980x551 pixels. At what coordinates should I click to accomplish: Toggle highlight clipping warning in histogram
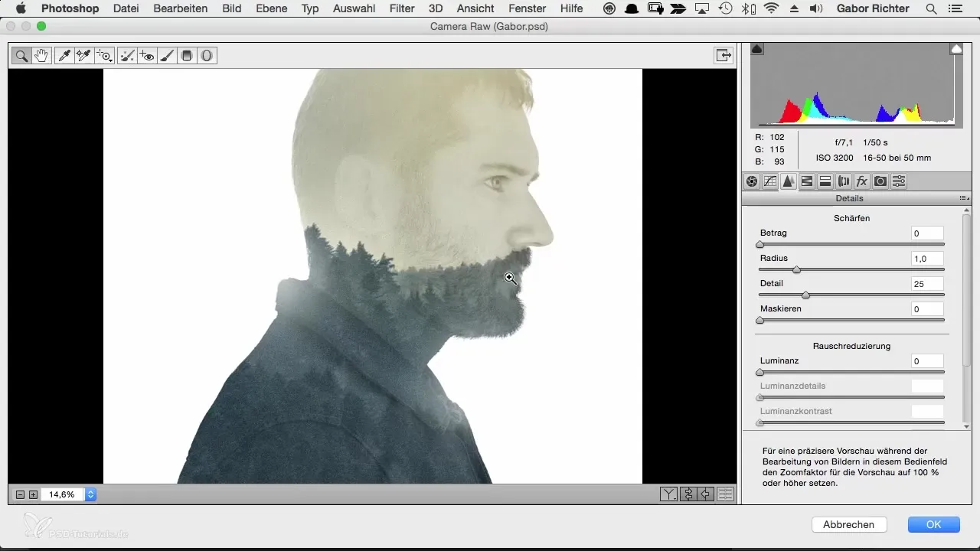pos(956,49)
